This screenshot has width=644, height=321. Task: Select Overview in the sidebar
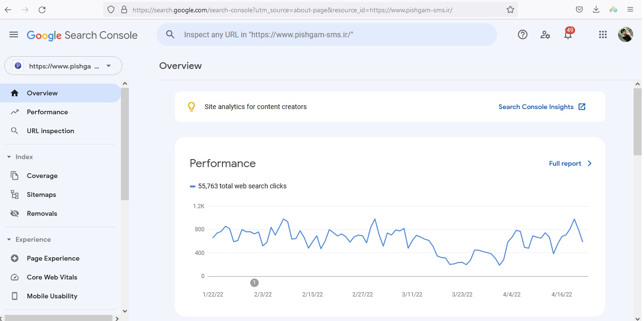60,93
